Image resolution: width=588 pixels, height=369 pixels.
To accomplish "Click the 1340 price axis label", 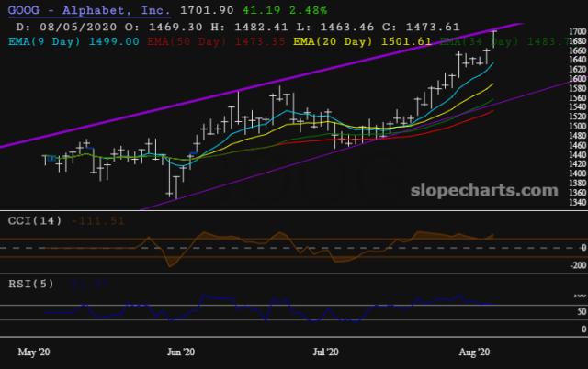I will (x=576, y=204).
